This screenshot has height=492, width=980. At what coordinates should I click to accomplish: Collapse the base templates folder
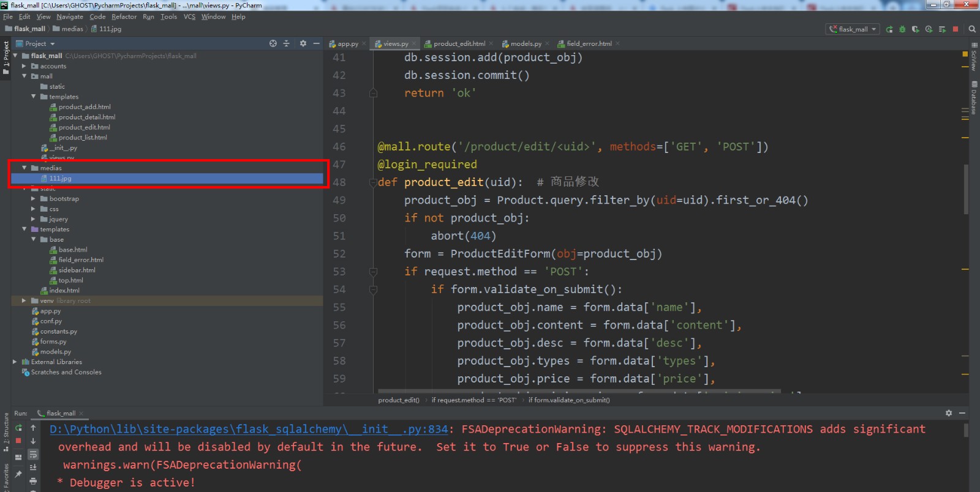coord(34,239)
